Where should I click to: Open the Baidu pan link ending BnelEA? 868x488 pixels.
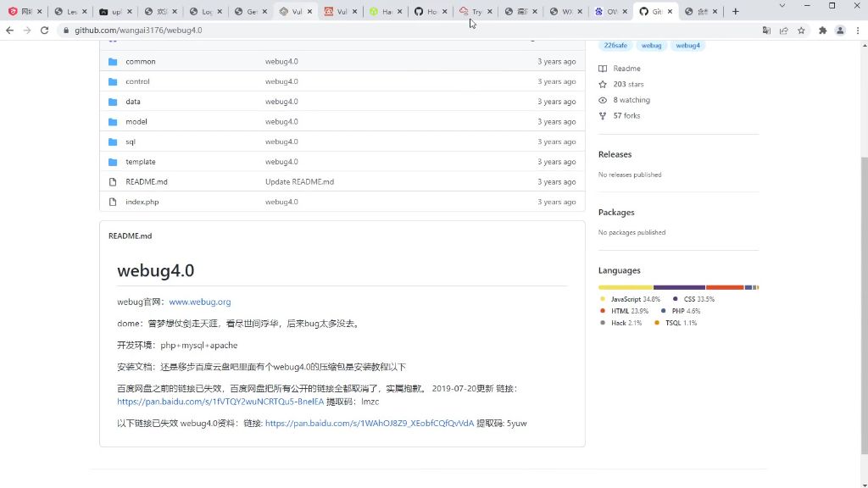point(220,402)
